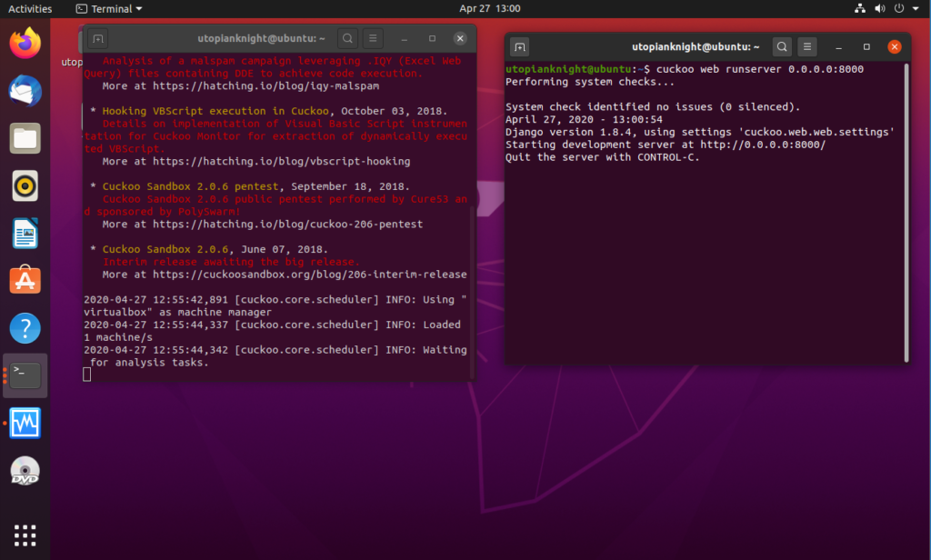Open search in the right terminal window
Viewport: 931px width, 560px height.
pos(782,47)
